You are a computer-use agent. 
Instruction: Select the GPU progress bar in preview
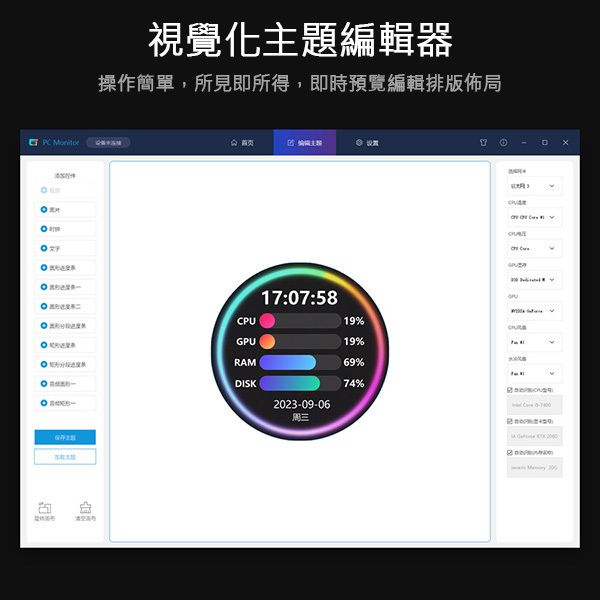click(300, 341)
